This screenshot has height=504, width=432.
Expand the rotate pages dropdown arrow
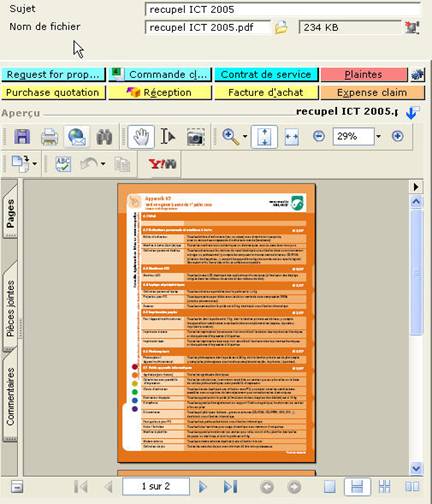click(x=35, y=164)
